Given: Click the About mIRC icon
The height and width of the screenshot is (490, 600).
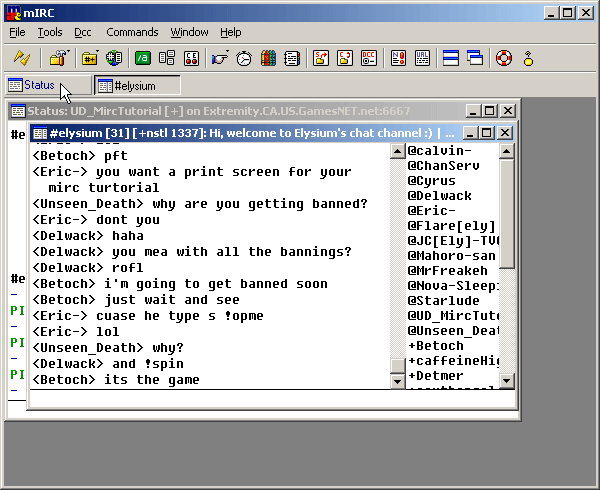Looking at the screenshot, I should tap(528, 58).
